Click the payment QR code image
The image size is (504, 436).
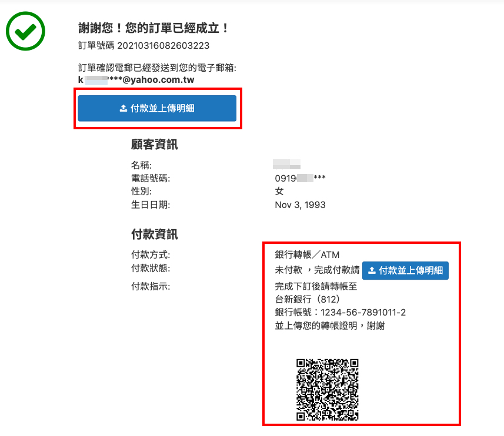click(327, 390)
